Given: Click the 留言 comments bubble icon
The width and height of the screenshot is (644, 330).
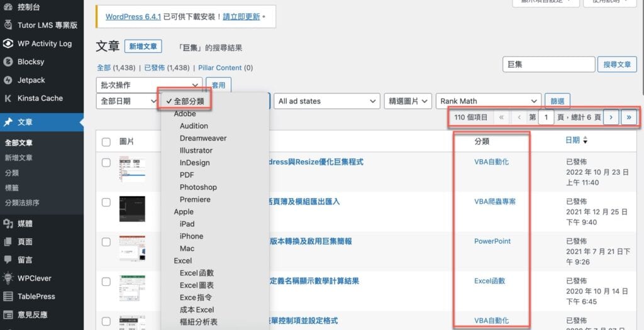Looking at the screenshot, I should pyautogui.click(x=8, y=260).
